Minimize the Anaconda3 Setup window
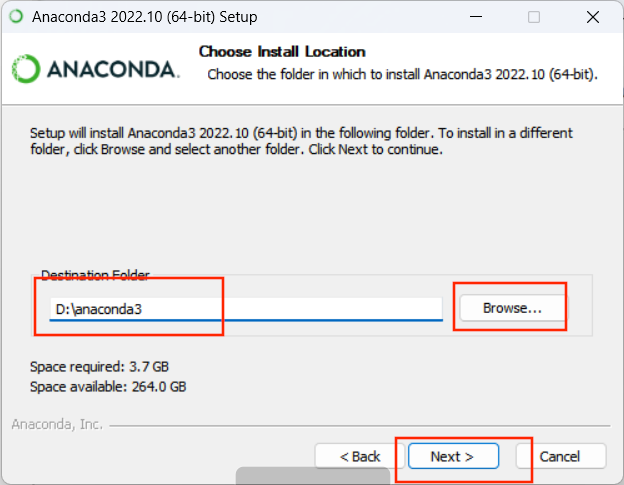The width and height of the screenshot is (624, 485). pos(476,17)
